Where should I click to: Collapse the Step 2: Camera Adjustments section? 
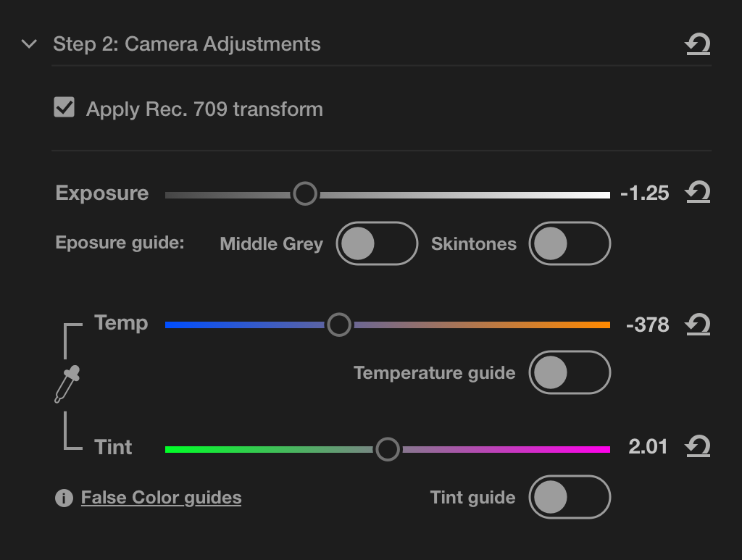tap(28, 43)
